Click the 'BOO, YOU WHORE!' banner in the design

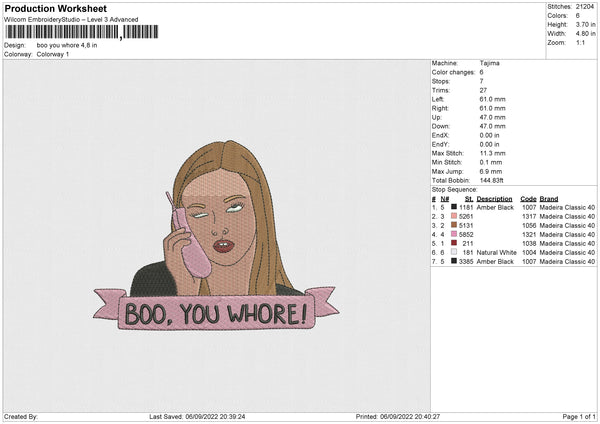click(x=216, y=313)
